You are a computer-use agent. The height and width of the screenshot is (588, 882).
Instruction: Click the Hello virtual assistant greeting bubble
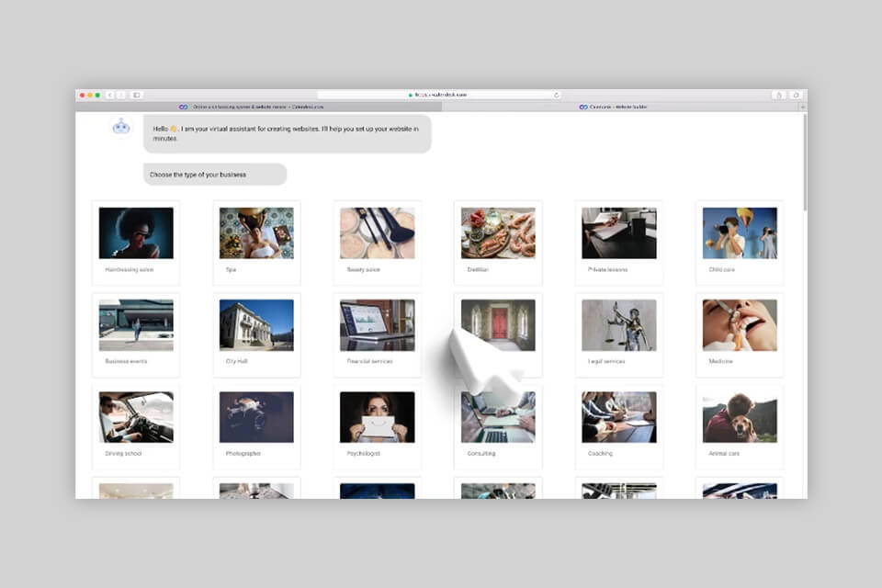coord(287,133)
